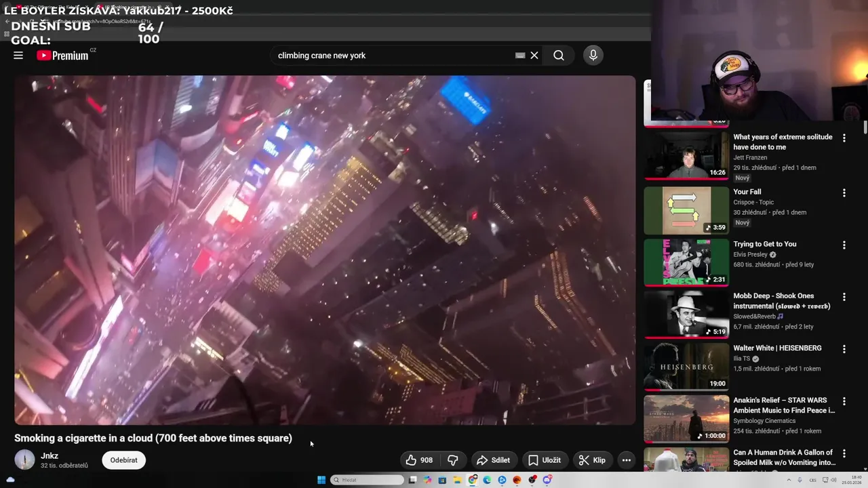Screen dimensions: 868x488
Task: Open the Windows Start menu
Action: pos(321,480)
